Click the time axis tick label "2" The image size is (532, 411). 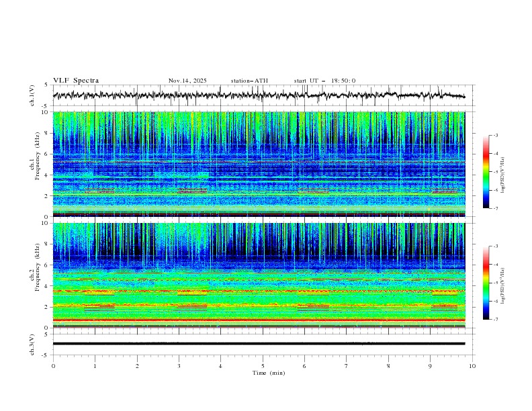[137, 366]
